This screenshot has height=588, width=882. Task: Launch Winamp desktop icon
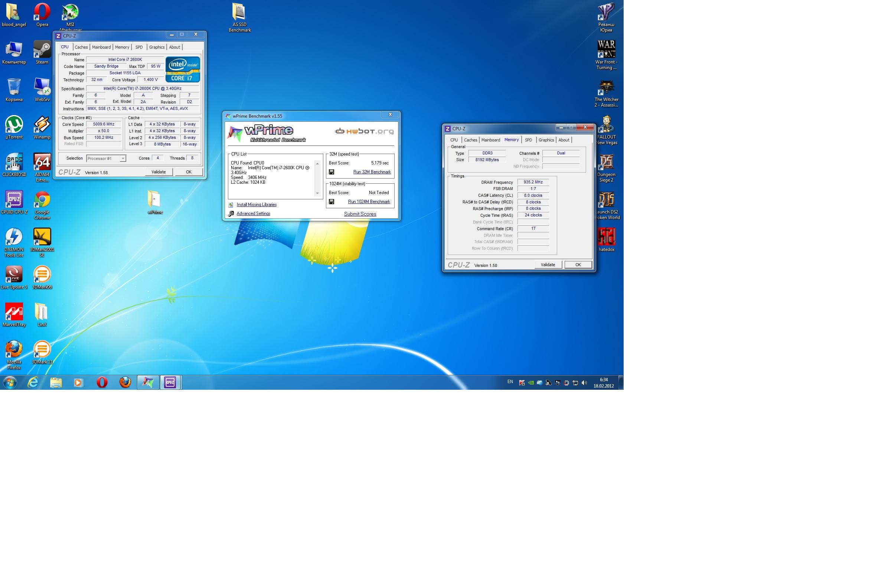tap(42, 127)
